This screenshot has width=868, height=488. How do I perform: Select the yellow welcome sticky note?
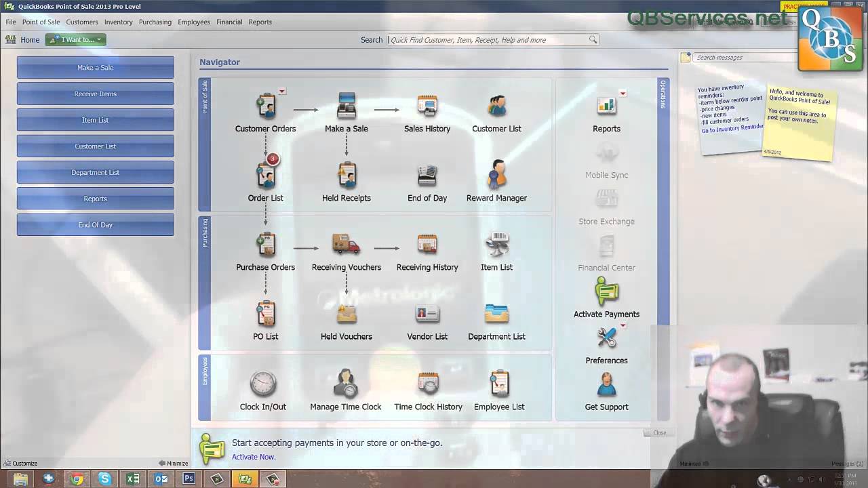800,122
